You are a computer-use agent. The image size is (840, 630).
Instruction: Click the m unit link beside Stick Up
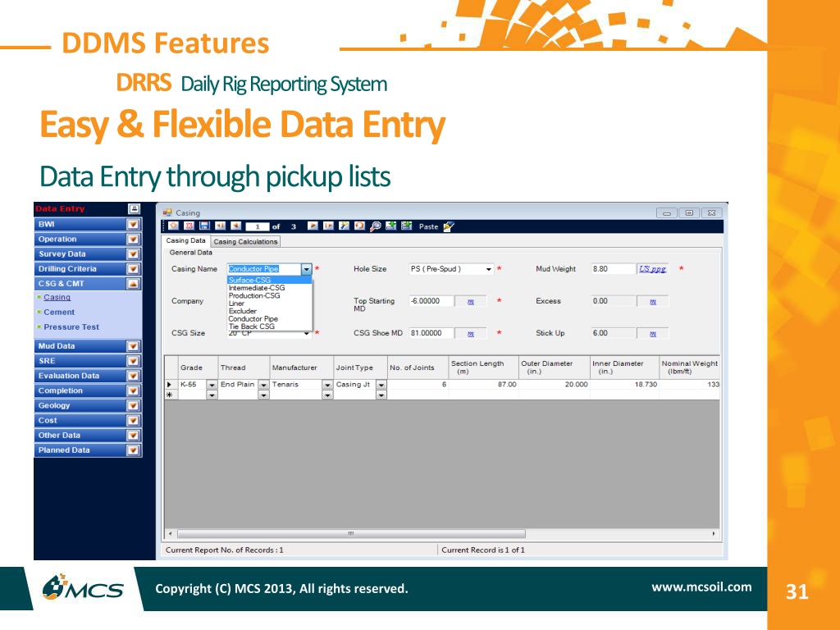pyautogui.click(x=653, y=334)
